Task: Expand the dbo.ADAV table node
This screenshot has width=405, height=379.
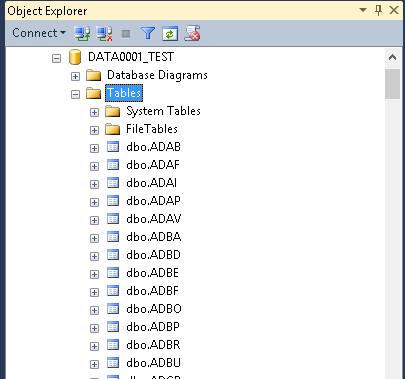Action: tap(94, 221)
